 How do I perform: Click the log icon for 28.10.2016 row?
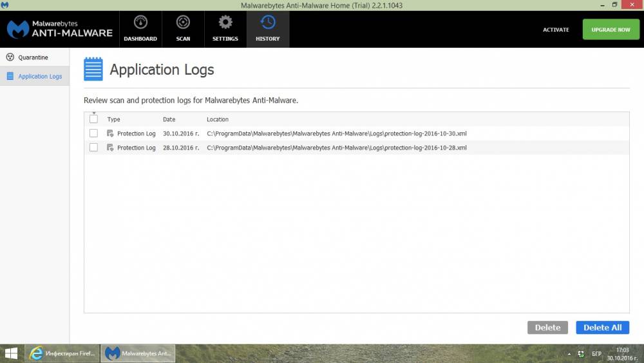click(x=110, y=148)
